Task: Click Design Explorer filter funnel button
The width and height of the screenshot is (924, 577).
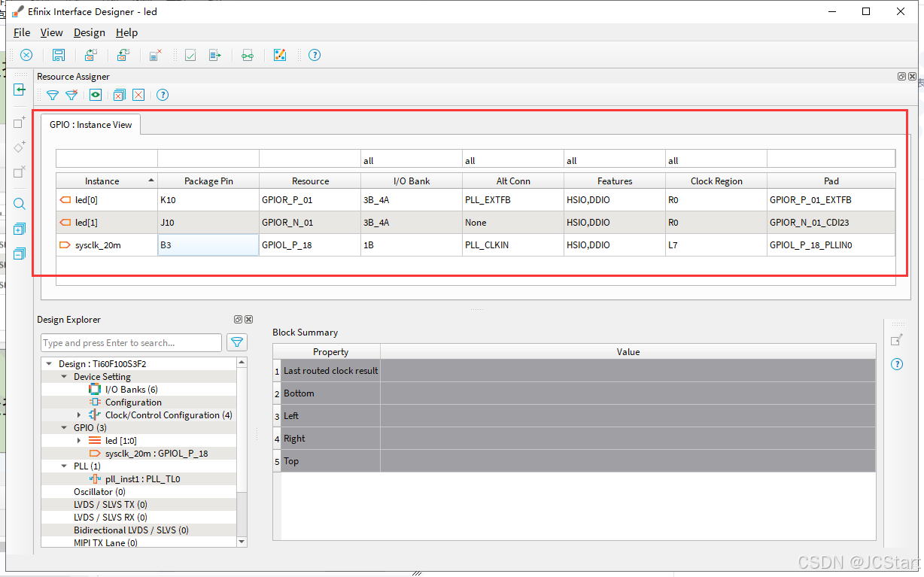Action: 237,342
